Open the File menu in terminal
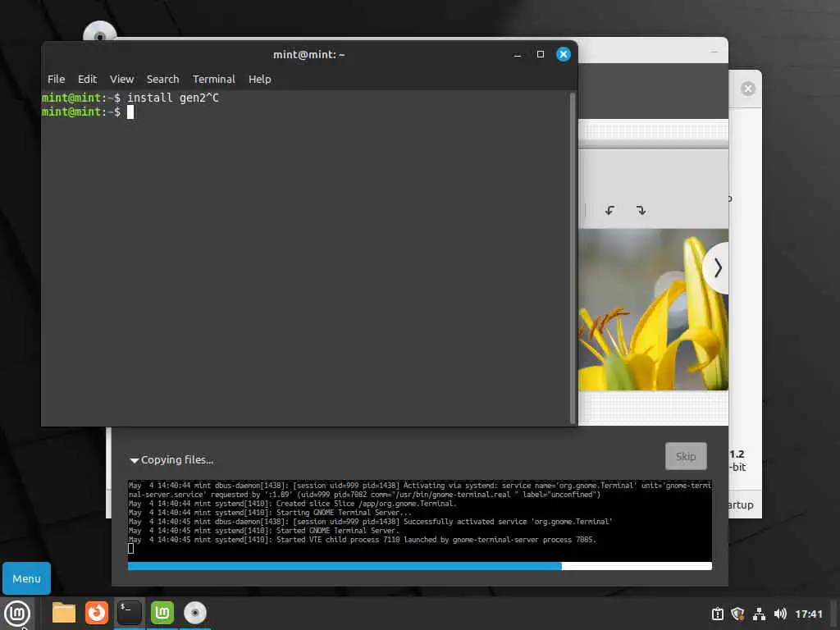 point(56,80)
